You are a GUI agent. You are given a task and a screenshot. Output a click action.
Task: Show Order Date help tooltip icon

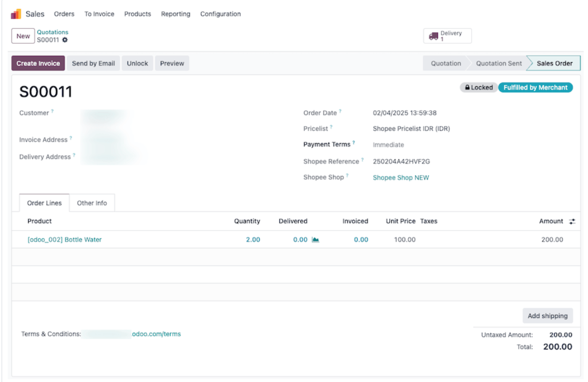(x=340, y=111)
